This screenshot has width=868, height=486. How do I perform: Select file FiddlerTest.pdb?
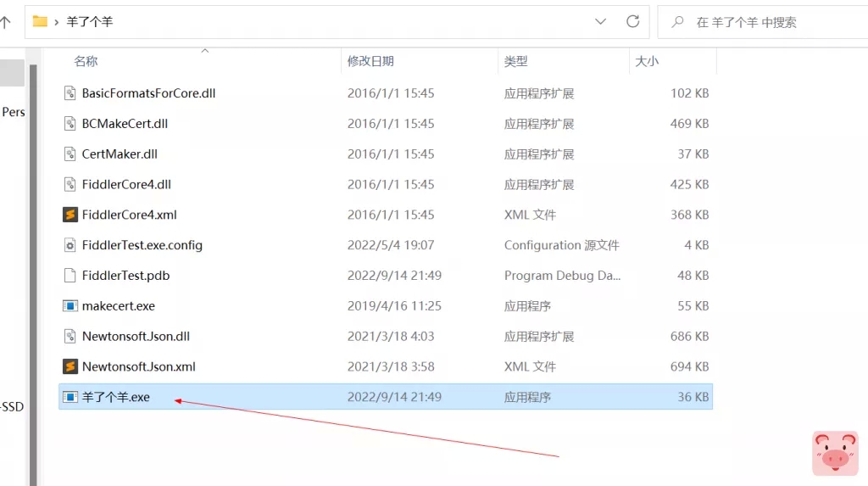pyautogui.click(x=125, y=276)
